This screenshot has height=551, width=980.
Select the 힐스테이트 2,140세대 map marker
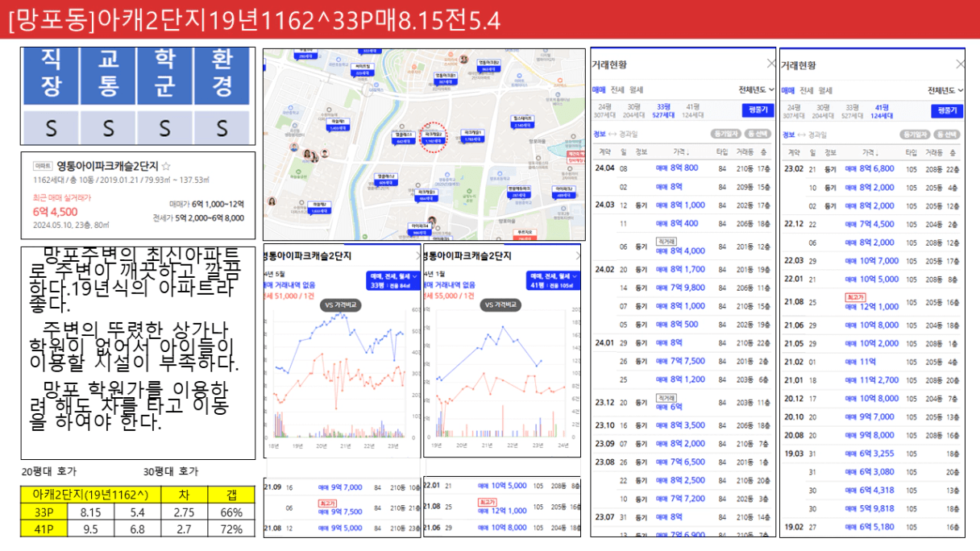(522, 122)
